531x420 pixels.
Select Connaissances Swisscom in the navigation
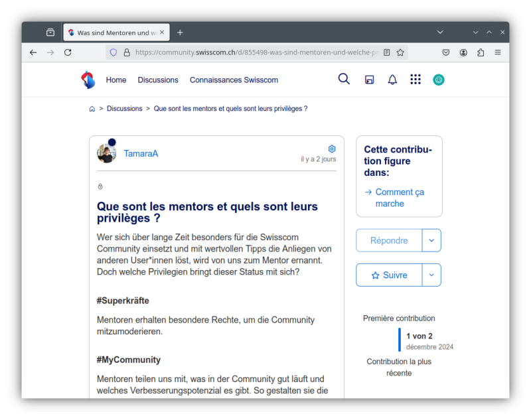(234, 80)
